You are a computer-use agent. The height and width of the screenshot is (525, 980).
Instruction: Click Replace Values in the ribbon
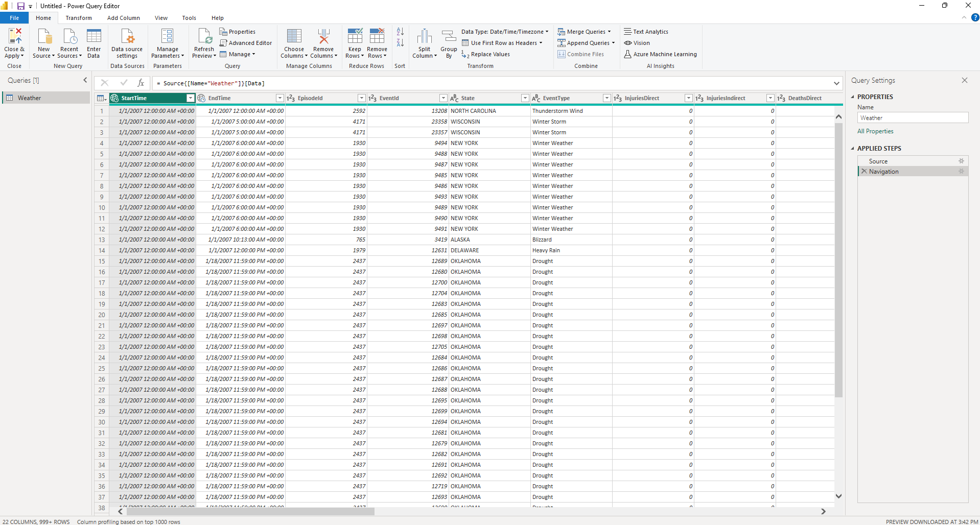coord(489,54)
